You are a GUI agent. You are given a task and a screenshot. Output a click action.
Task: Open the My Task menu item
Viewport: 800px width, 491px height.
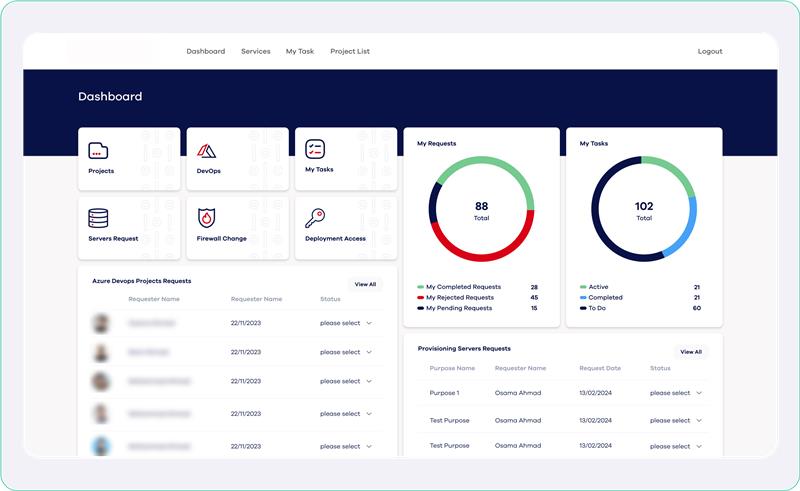(x=300, y=51)
